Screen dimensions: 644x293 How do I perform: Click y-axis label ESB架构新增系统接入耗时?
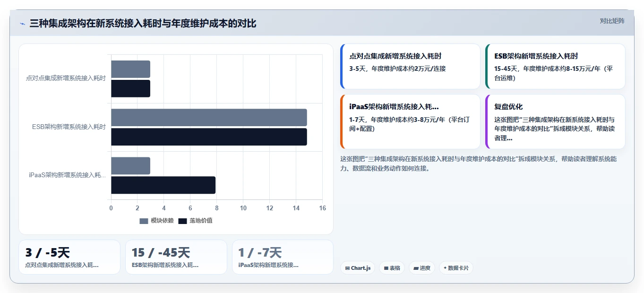coord(69,127)
